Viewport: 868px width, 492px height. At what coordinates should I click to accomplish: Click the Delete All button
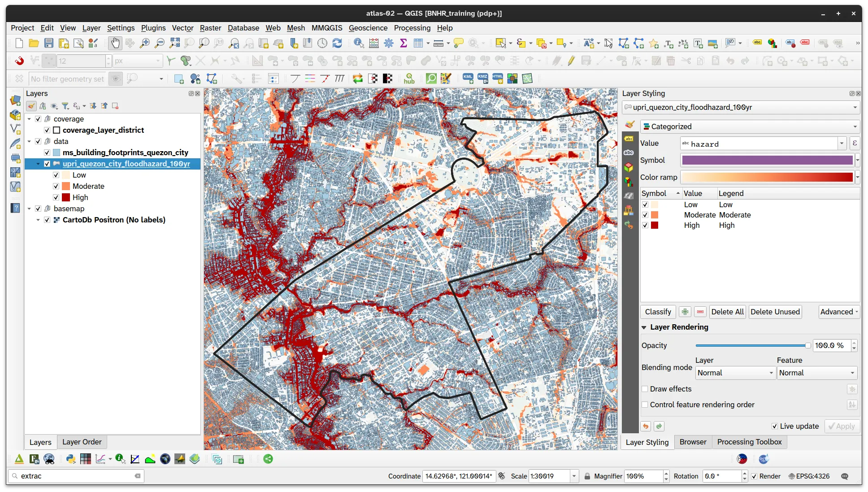tap(727, 312)
